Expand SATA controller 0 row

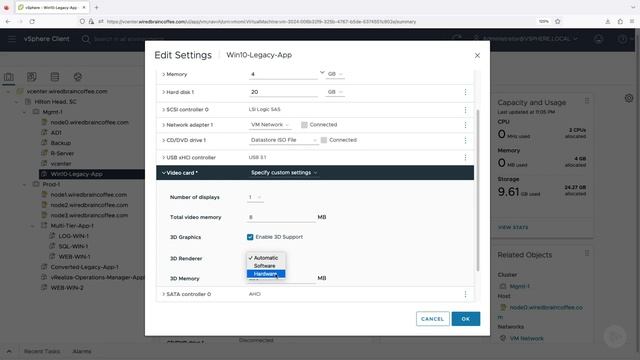coord(164,294)
